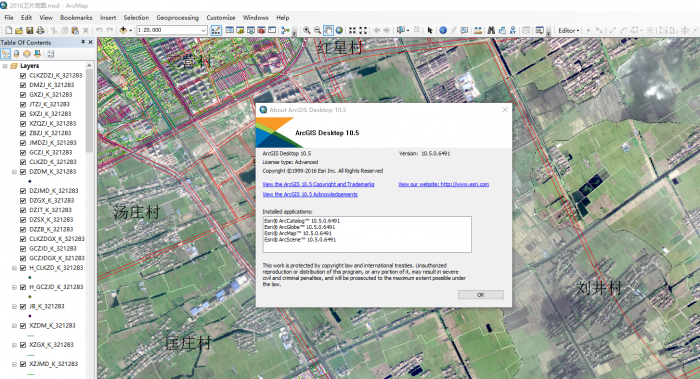
Task: Collapse the XZDM_K_321283 layer legend
Action: click(x=14, y=325)
